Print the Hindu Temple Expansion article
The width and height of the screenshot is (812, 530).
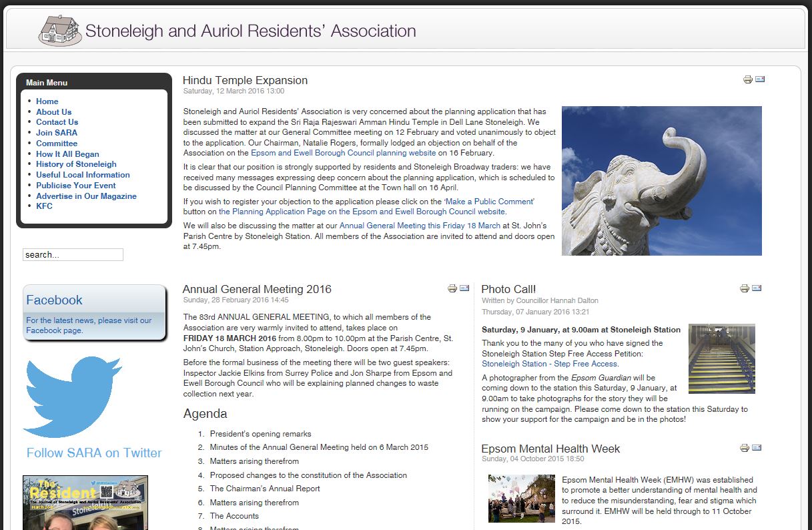(x=748, y=79)
